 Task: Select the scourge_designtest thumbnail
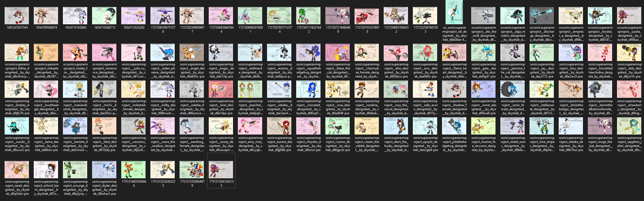pos(76,170)
